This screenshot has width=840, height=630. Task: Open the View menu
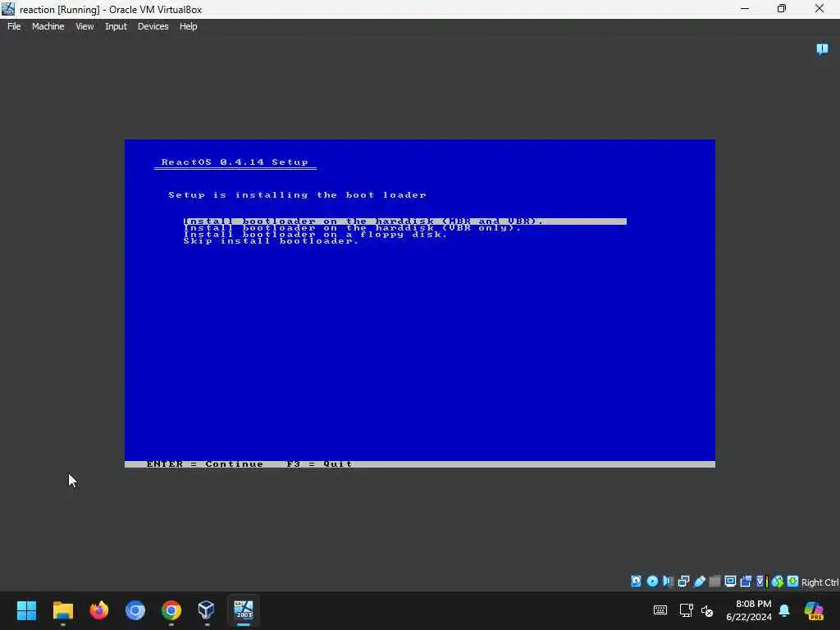[x=84, y=26]
